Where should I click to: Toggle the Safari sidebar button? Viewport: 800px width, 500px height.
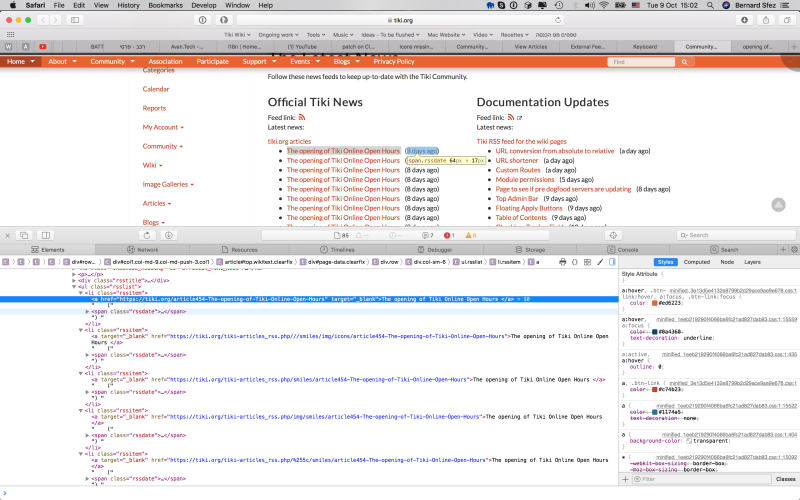(75, 20)
